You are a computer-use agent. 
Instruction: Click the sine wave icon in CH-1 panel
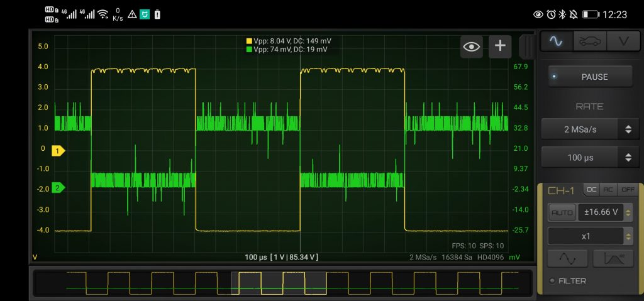click(567, 259)
